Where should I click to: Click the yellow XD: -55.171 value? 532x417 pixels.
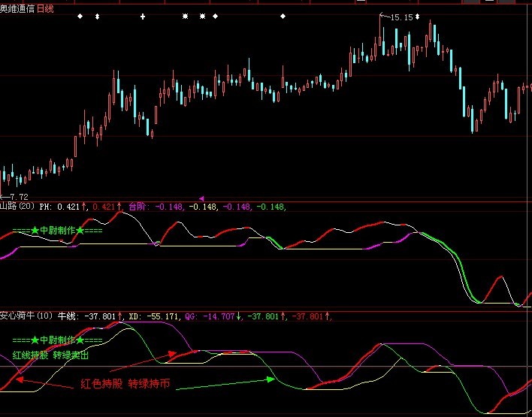pos(154,316)
